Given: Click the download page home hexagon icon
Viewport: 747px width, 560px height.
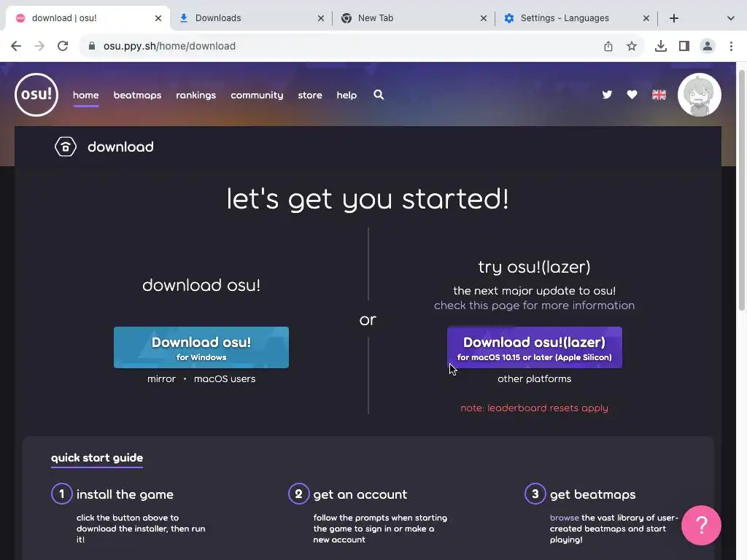Looking at the screenshot, I should [x=66, y=147].
